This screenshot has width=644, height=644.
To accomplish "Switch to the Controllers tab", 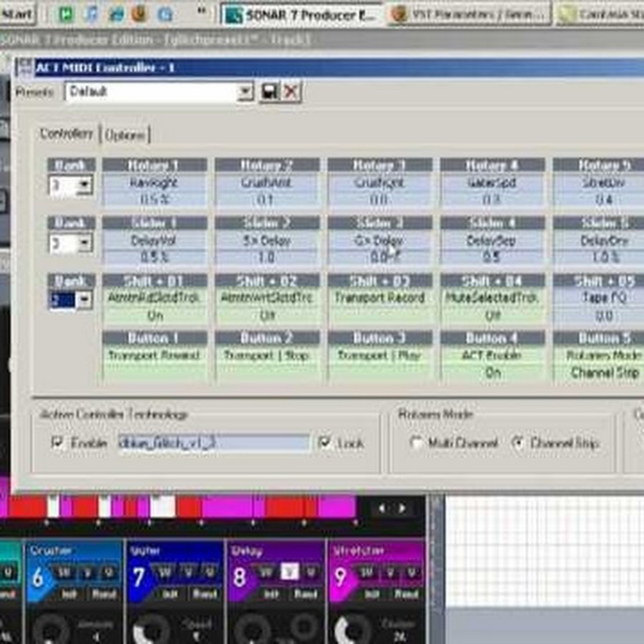I will (67, 134).
